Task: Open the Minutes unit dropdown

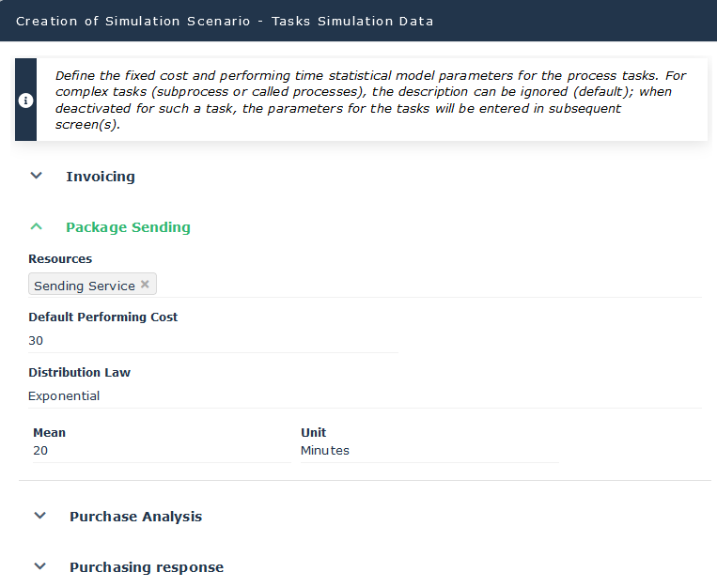Action: point(429,451)
